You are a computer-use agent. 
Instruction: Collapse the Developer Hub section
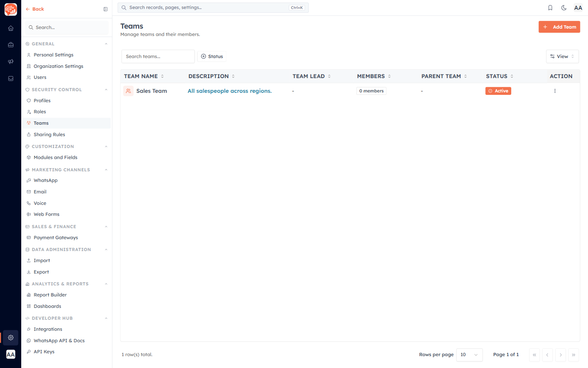pos(106,318)
